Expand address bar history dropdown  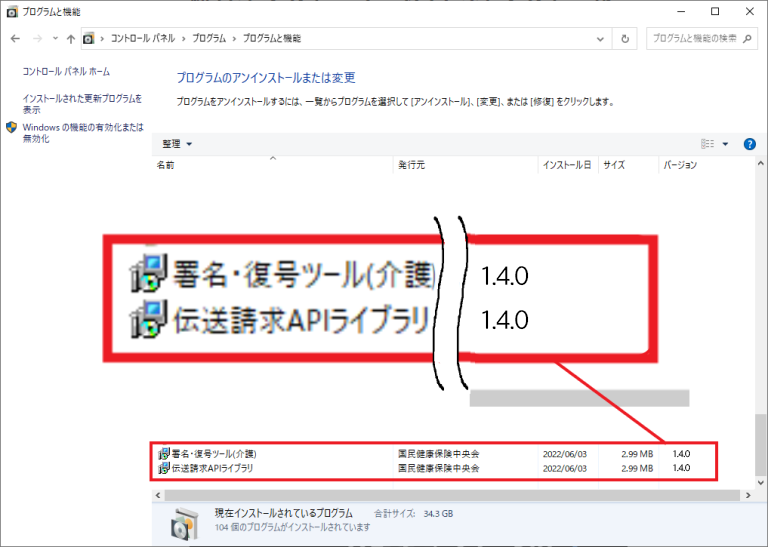(x=600, y=39)
